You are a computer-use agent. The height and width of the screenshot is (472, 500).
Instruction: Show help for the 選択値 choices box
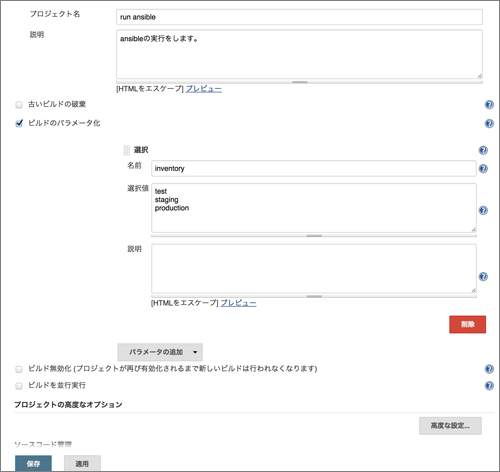(x=483, y=210)
